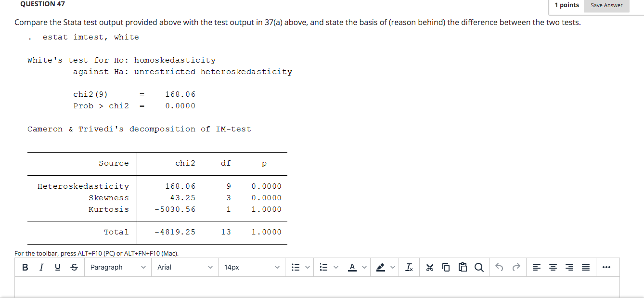Toggle center text alignment
This screenshot has height=298, width=644.
[553, 267]
